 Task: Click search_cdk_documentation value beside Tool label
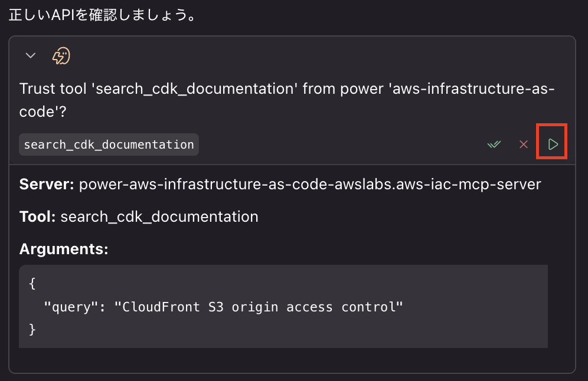tap(159, 216)
